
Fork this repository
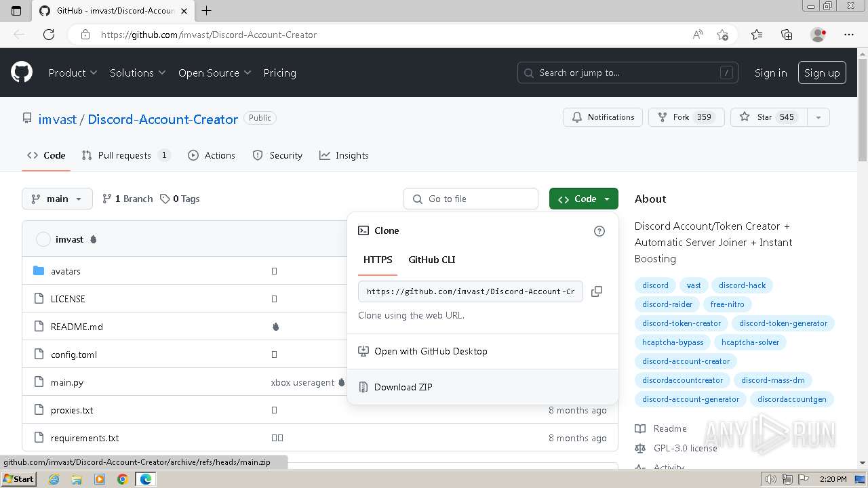click(x=686, y=117)
